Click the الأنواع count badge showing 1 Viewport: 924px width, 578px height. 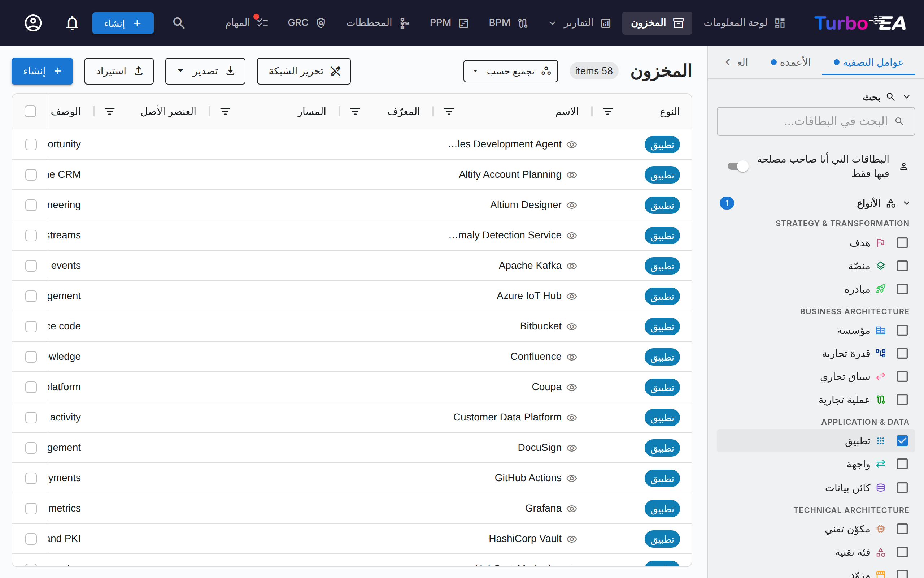coord(727,203)
